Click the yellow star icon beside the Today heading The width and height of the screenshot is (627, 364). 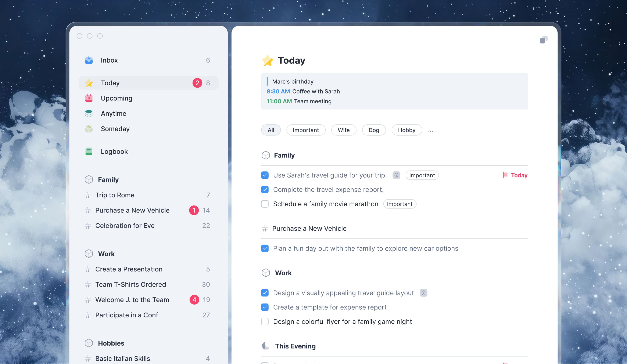(x=268, y=60)
